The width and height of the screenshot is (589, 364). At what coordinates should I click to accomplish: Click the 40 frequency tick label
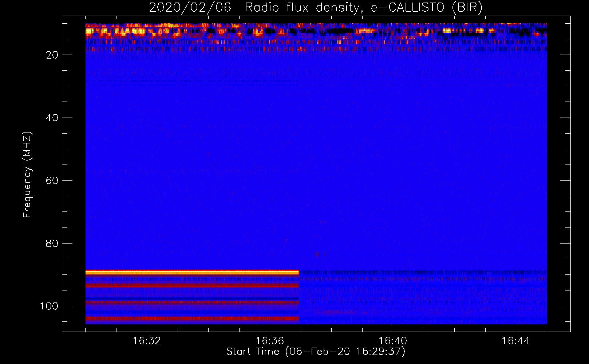(52, 118)
